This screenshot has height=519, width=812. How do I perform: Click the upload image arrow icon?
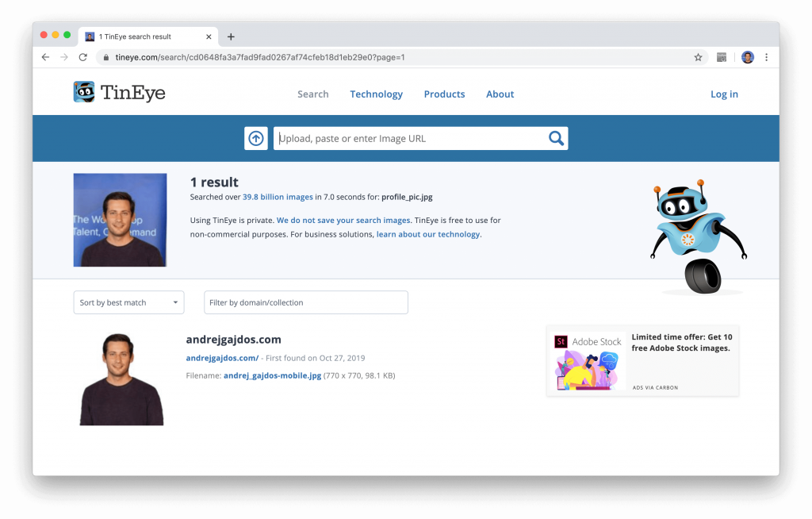[255, 138]
